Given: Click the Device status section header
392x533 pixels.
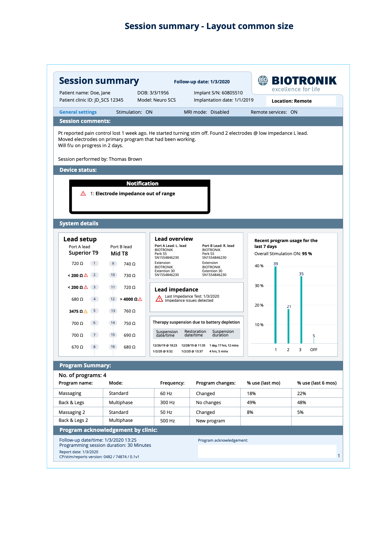Looking at the screenshot, I should (198, 170).
